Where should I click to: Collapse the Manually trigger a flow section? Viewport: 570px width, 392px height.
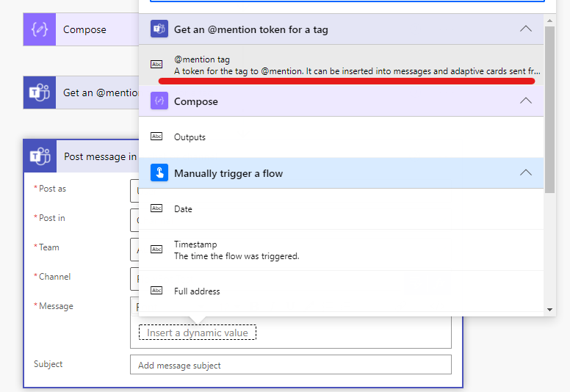pos(526,173)
